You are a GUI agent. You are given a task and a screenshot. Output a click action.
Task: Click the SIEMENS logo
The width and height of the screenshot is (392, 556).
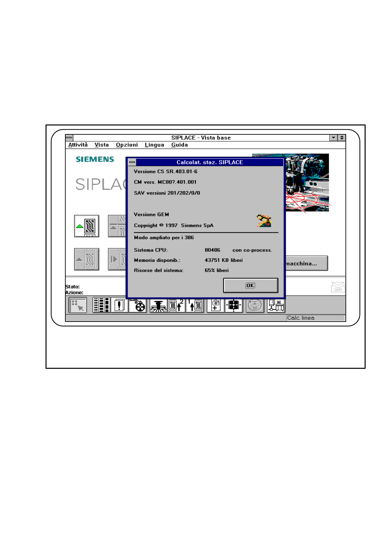tap(95, 159)
